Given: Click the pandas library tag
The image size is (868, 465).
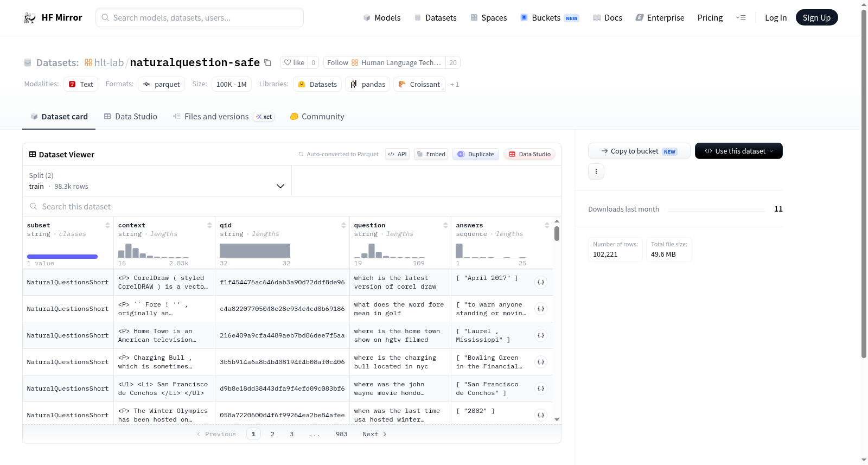Looking at the screenshot, I should pyautogui.click(x=367, y=84).
